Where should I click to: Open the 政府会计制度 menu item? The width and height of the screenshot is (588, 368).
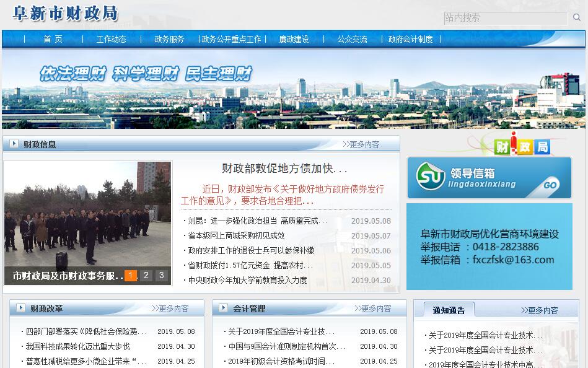pyautogui.click(x=410, y=39)
